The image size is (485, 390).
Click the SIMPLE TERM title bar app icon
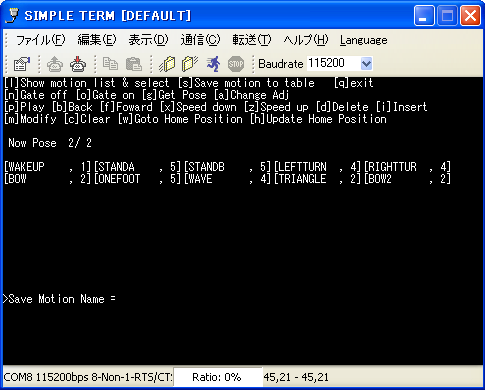[12, 15]
